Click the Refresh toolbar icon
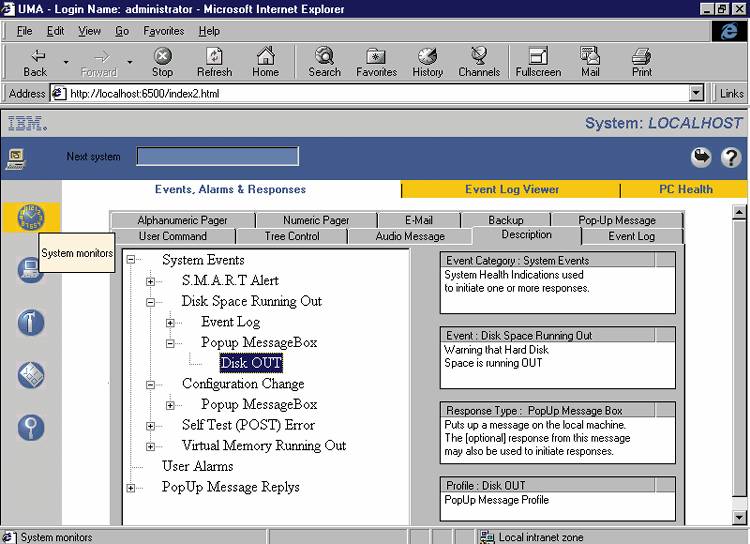The width and height of the screenshot is (750, 544). click(214, 62)
